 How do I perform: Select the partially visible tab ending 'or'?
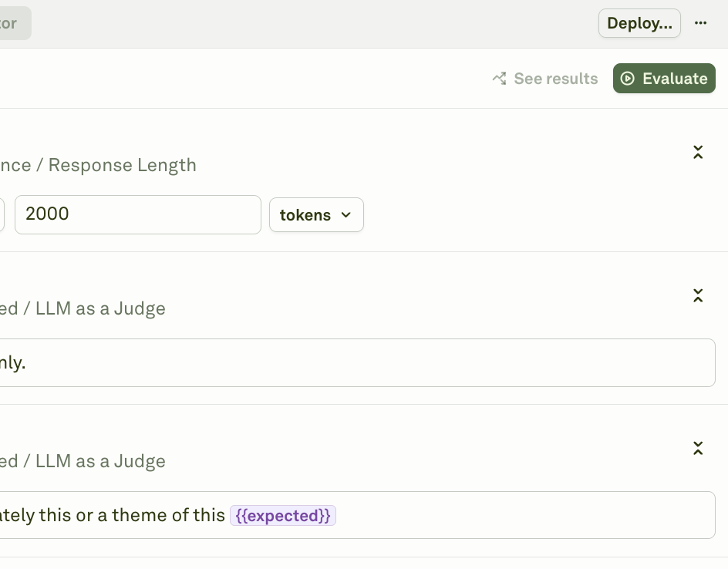(x=15, y=23)
